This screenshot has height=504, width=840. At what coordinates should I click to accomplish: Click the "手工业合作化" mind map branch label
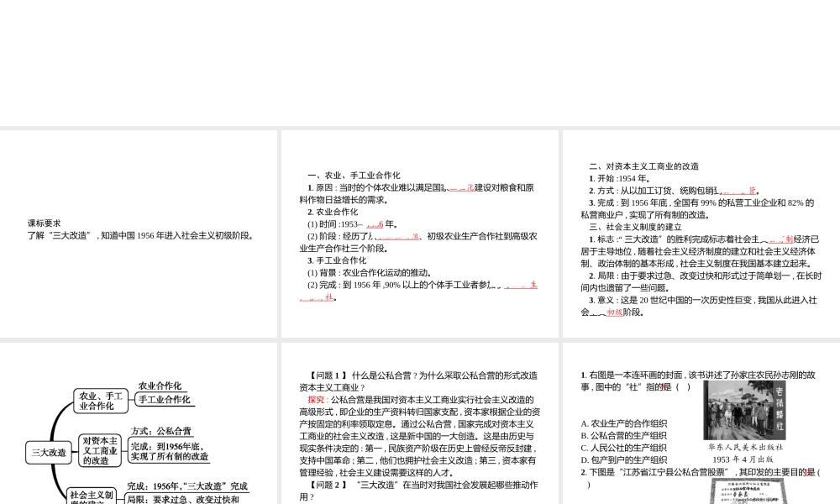coord(165,400)
